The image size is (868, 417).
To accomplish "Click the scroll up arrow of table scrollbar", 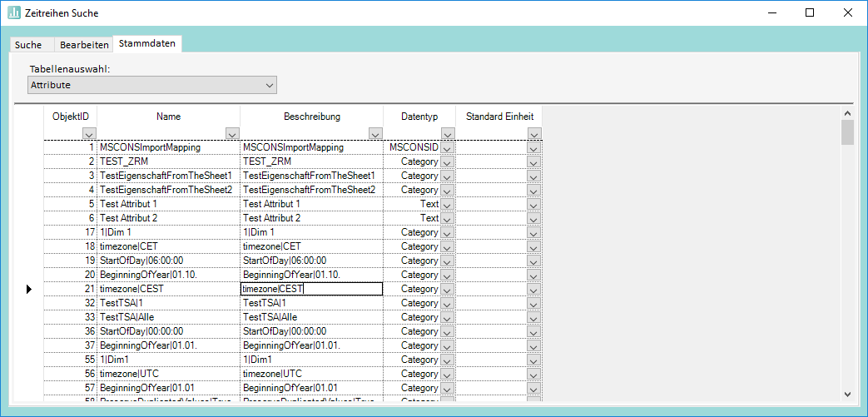I will [847, 113].
